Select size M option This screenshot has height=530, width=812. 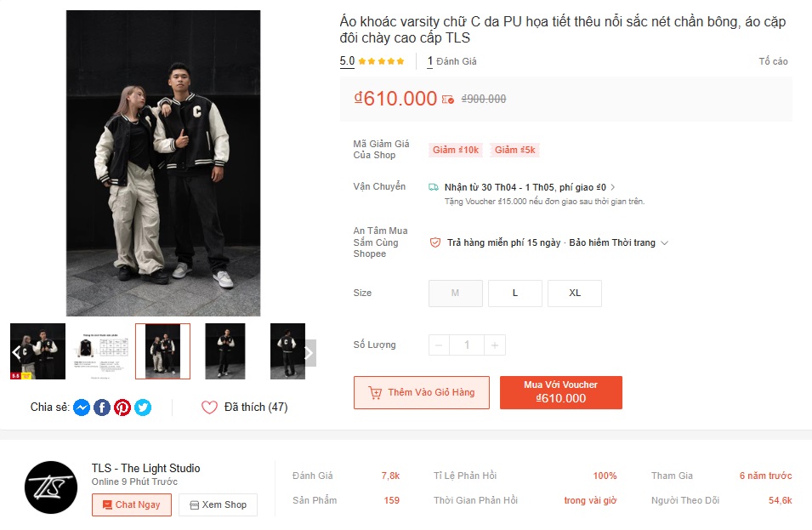tap(455, 293)
